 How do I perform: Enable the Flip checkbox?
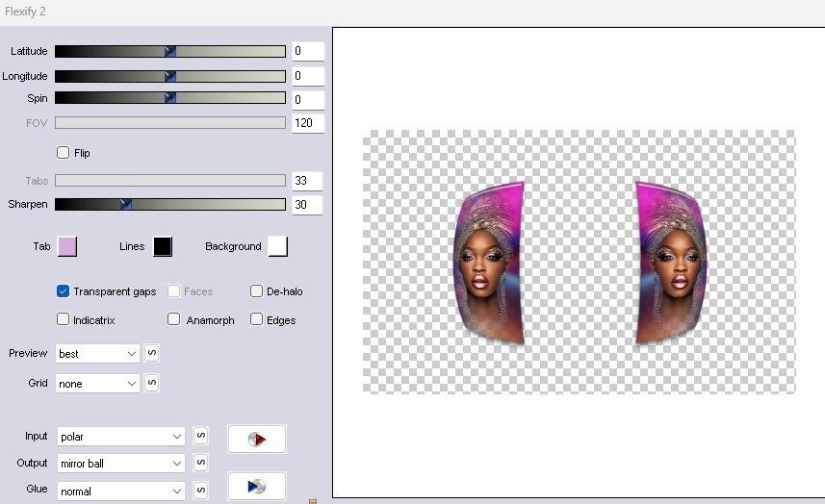[64, 152]
